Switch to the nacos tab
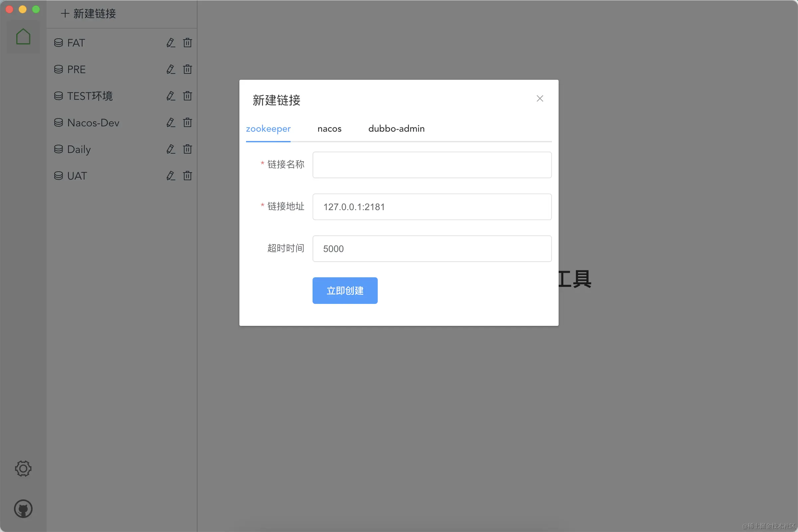798x532 pixels. pos(329,129)
